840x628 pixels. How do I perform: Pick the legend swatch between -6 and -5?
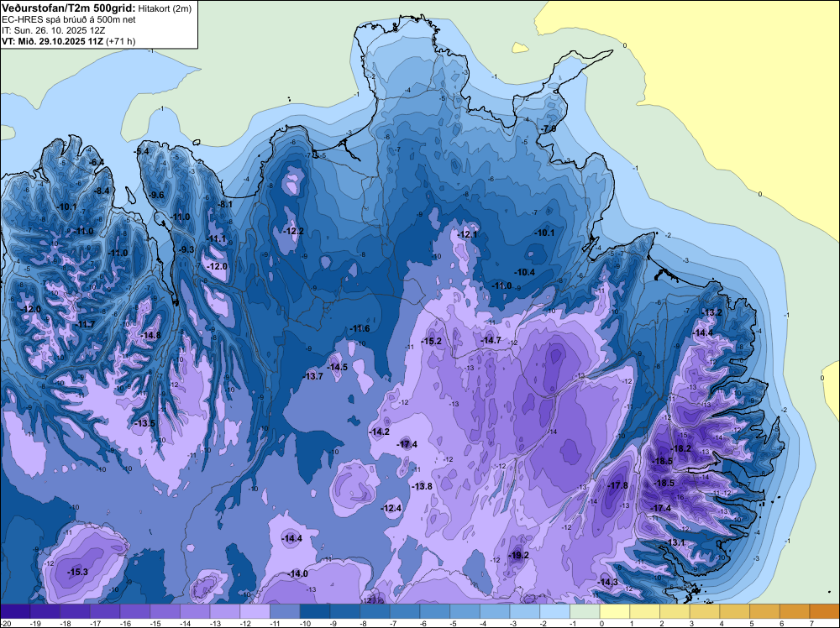click(x=435, y=611)
